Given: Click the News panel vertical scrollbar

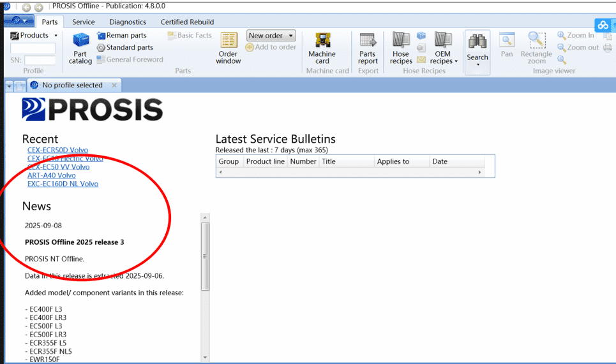Looking at the screenshot, I should (x=205, y=257).
